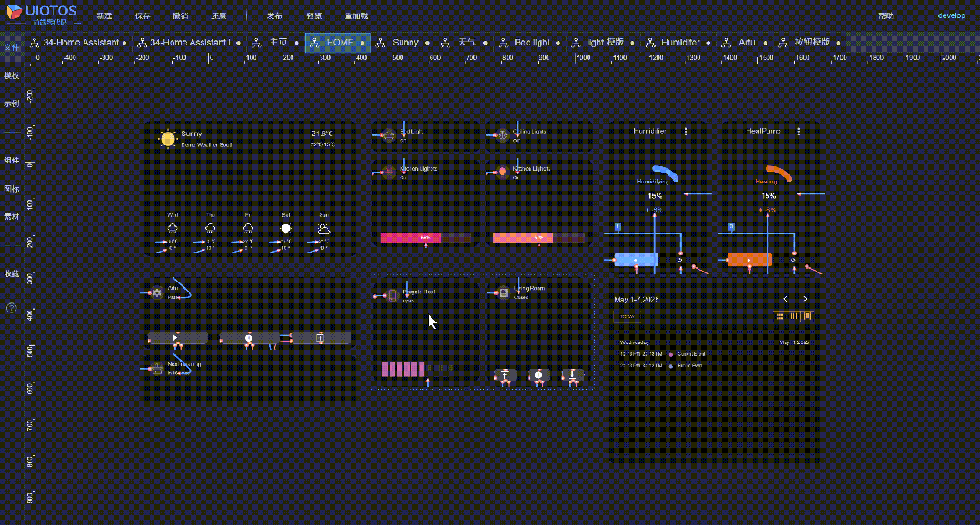Image resolution: width=980 pixels, height=525 pixels.
Task: Open the 收藏 sidebar panel
Action: tap(11, 273)
